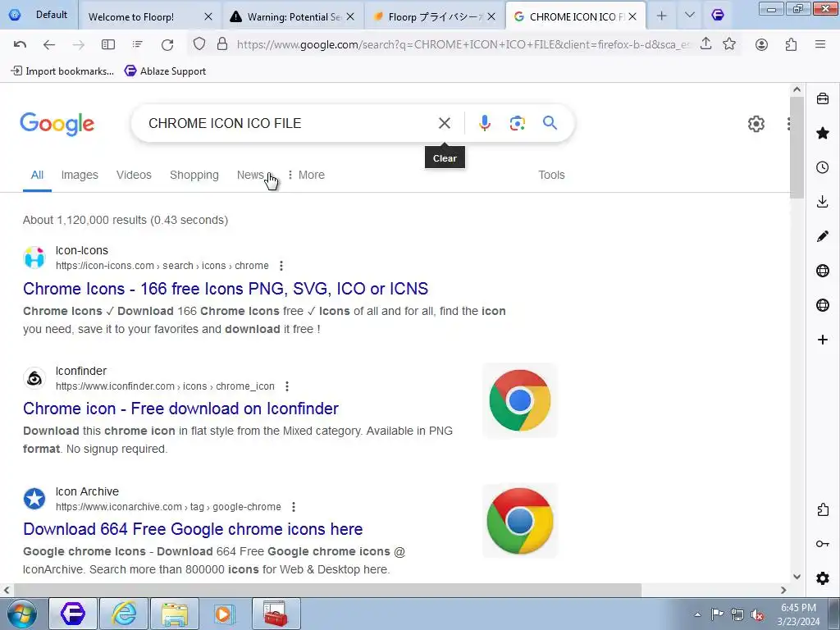The height and width of the screenshot is (630, 840).
Task: Open the key icon in the sidebar
Action: point(822,544)
